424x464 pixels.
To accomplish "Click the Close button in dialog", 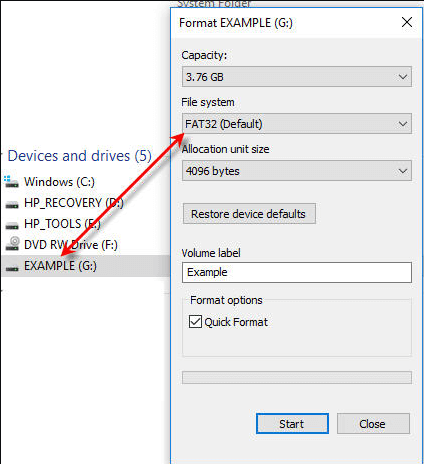I will 373,424.
